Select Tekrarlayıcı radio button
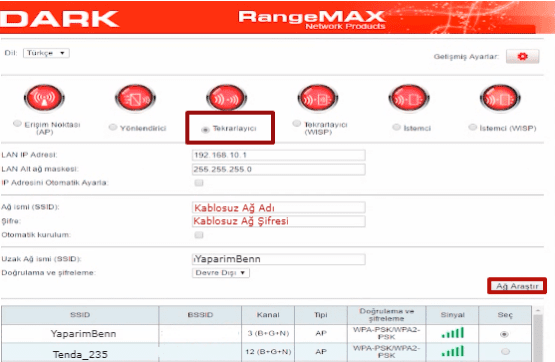Screen dimensions: 555x362 coord(205,130)
